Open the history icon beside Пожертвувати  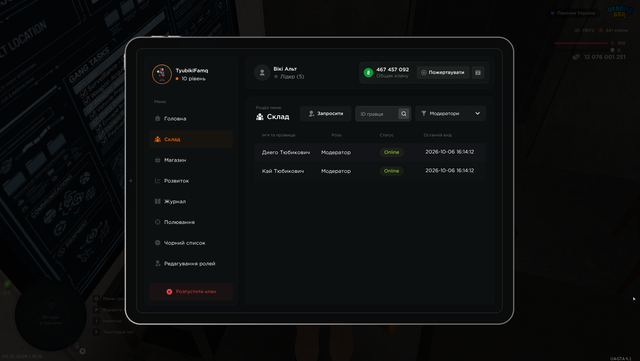click(478, 73)
